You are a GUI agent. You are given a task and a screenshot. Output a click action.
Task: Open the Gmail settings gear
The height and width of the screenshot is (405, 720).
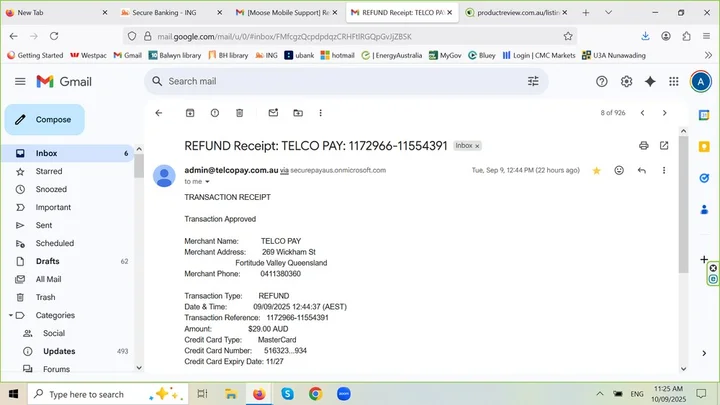tap(627, 81)
